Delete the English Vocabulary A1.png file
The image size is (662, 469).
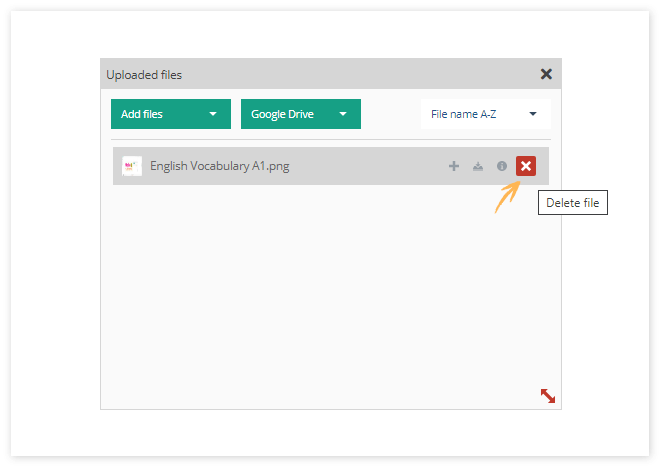[526, 166]
